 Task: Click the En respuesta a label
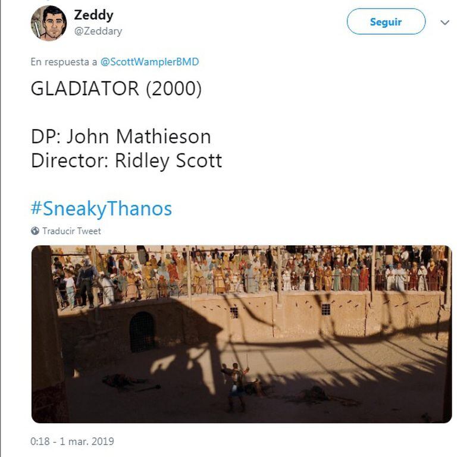64,62
